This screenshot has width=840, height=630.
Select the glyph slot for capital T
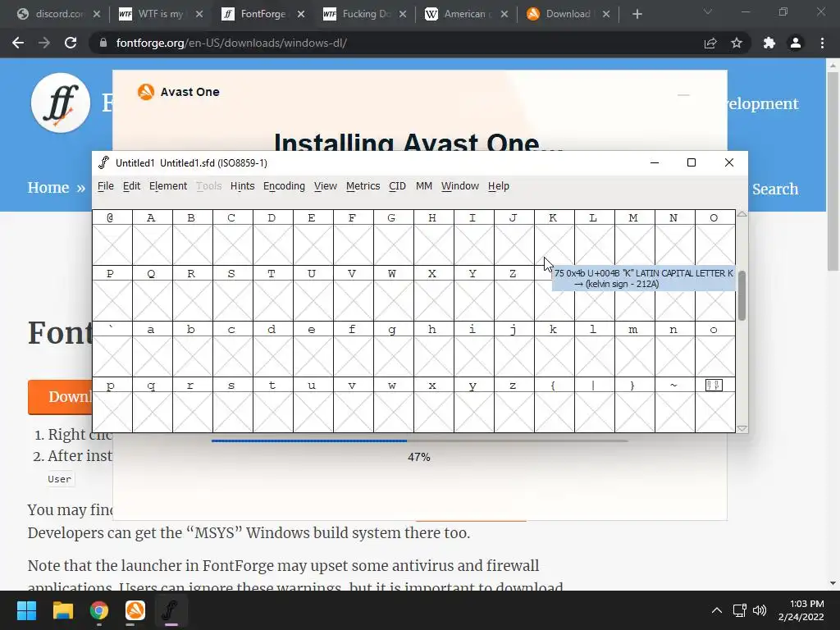[x=272, y=300]
